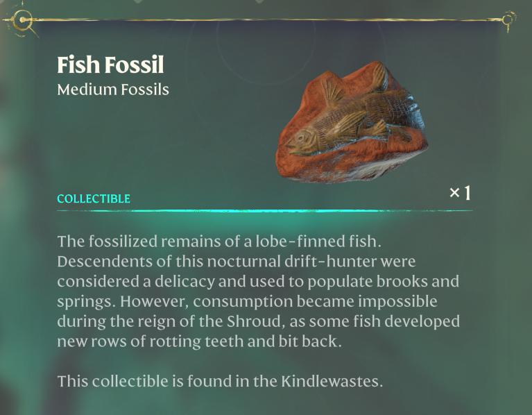Click the gold ornament at top-right corner

(x=508, y=19)
